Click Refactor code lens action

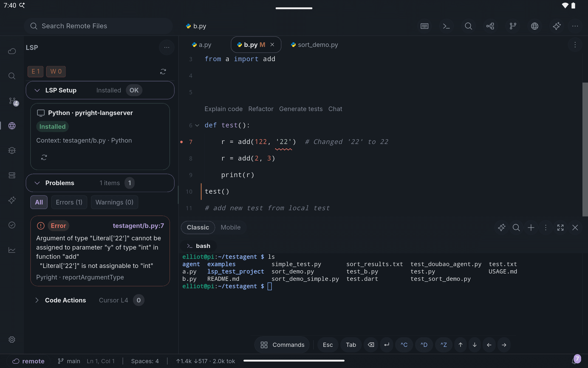(261, 109)
